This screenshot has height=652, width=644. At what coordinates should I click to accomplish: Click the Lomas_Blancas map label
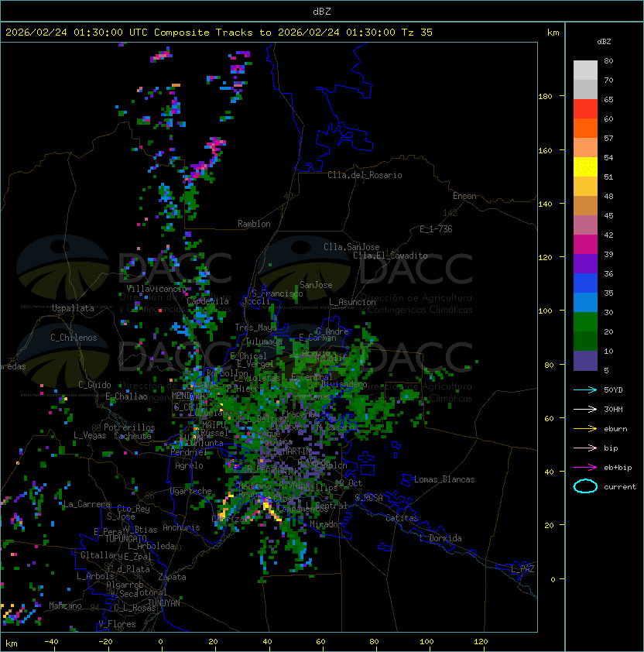click(x=444, y=479)
